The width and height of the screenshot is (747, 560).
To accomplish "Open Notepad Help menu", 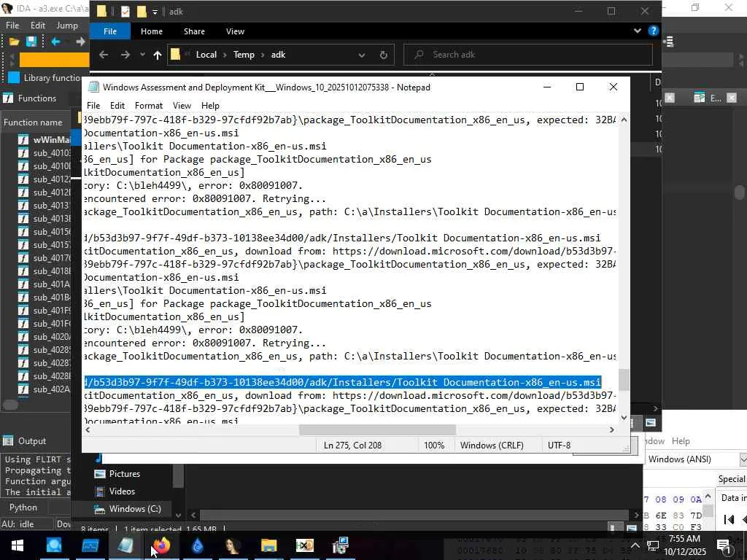I will pos(210,106).
